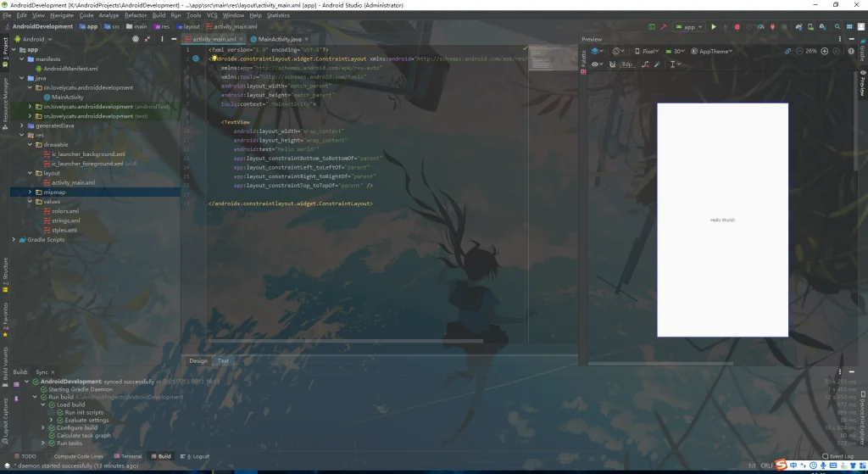Open the Terminal tool tab
The height and width of the screenshot is (474, 868).
click(128, 456)
